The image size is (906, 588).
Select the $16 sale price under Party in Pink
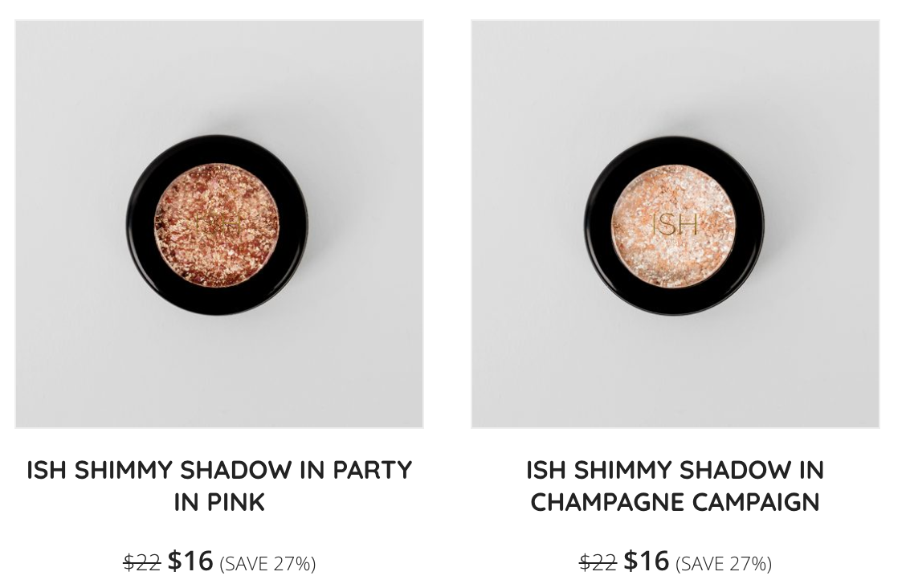(190, 560)
